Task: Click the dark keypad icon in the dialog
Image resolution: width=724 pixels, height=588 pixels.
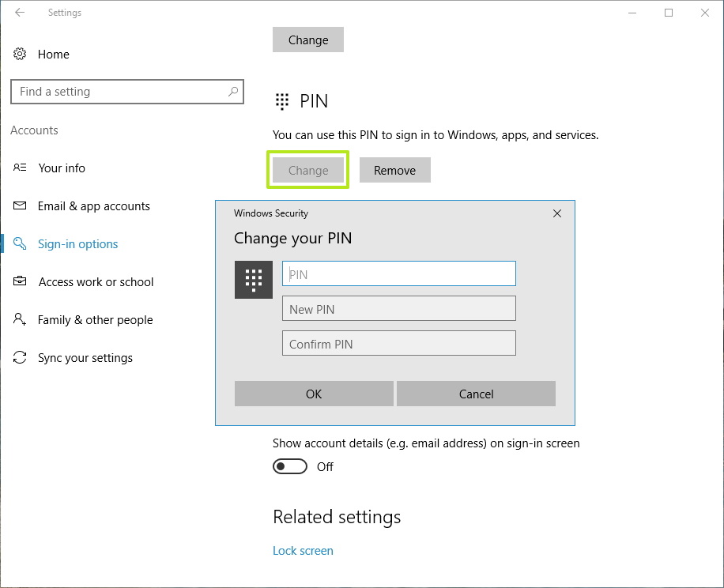Action: (254, 280)
